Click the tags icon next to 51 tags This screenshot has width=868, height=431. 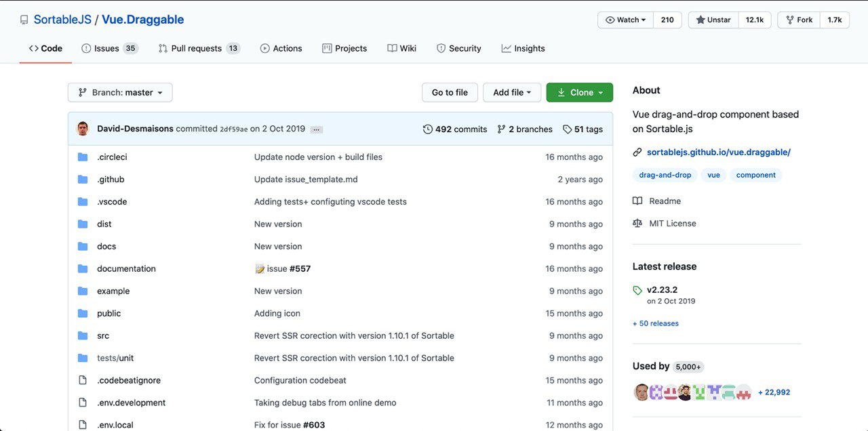click(x=567, y=129)
